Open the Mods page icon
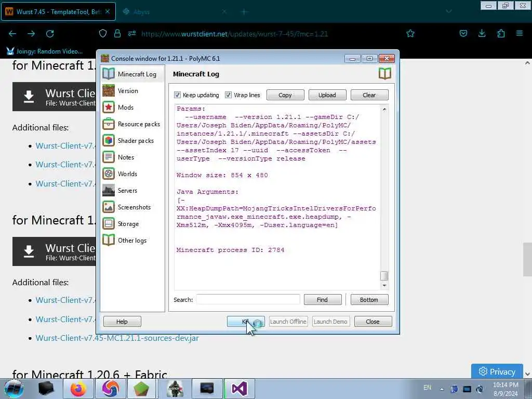Viewport: 532px width, 399px height. 109,107
